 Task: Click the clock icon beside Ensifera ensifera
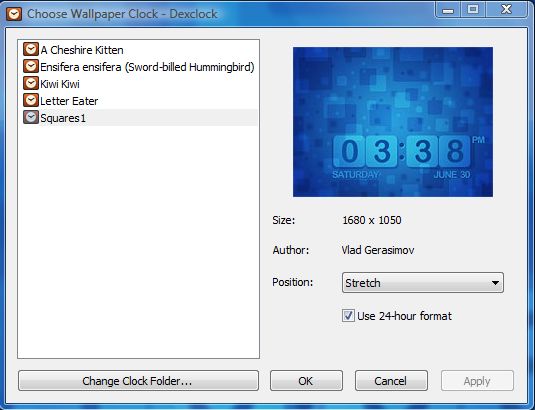[31, 67]
